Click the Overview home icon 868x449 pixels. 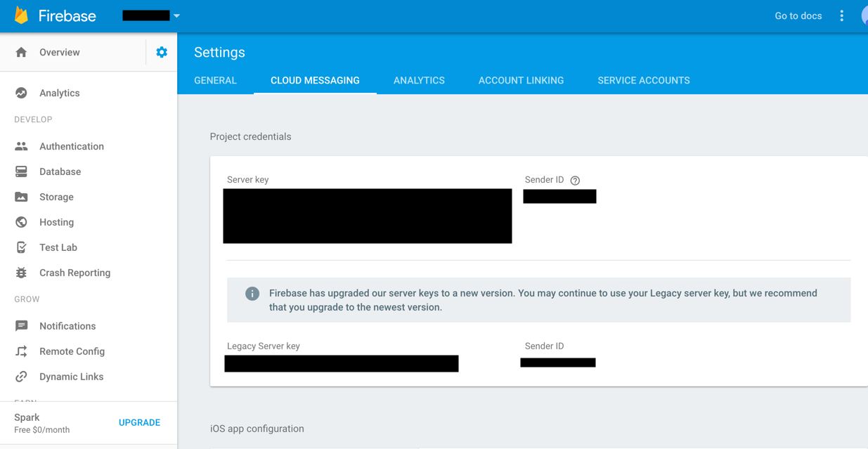coord(21,52)
